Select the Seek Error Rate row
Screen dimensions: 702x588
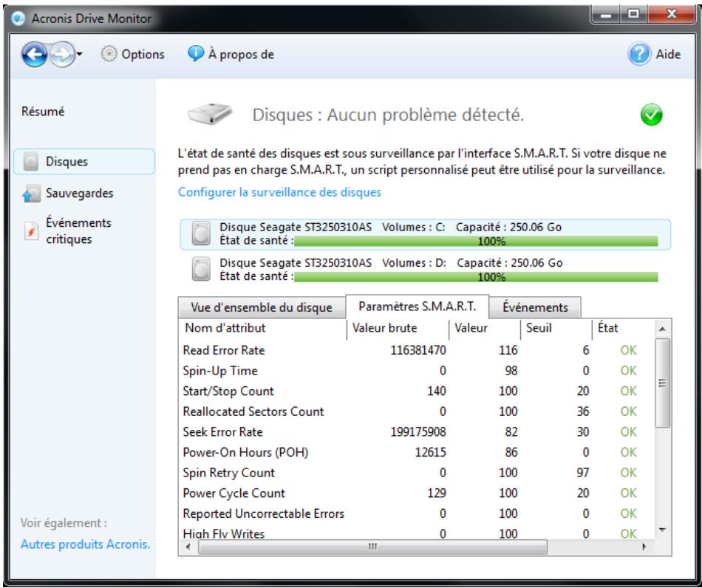(x=416, y=432)
